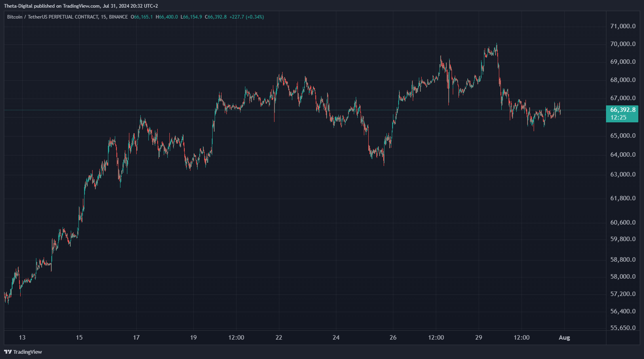Click the 70,000.0 price axis label

pos(623,44)
